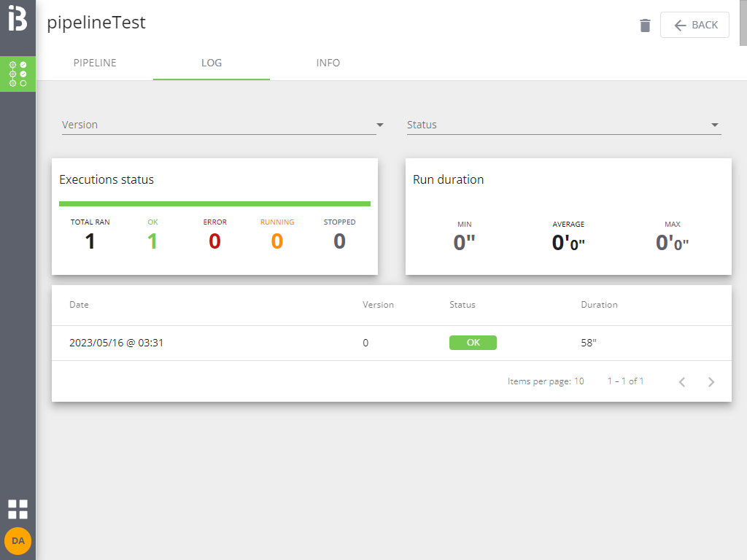Image resolution: width=747 pixels, height=560 pixels.
Task: Click the trash delete pipeline icon
Action: [645, 26]
